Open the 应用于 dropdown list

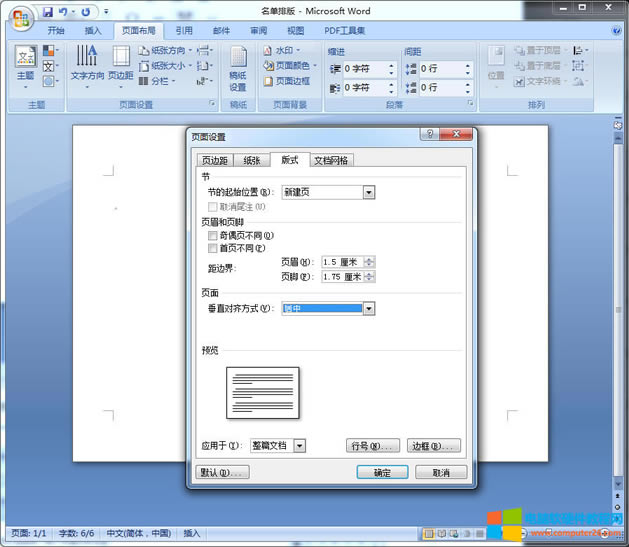click(300, 445)
